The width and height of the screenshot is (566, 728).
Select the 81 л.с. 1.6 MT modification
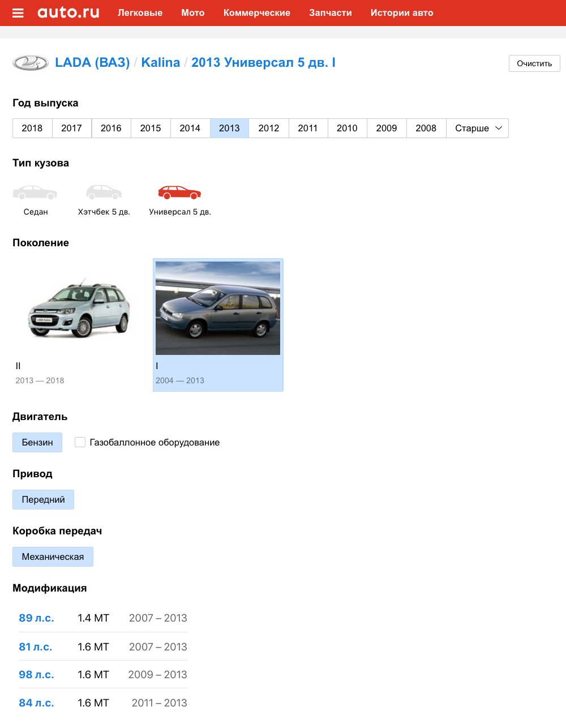click(103, 646)
